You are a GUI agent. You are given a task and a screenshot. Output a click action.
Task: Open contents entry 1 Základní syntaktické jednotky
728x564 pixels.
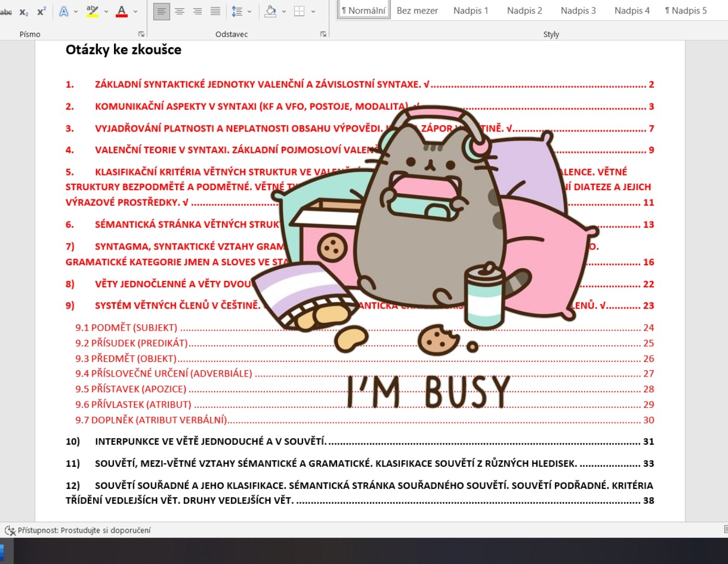click(x=360, y=85)
